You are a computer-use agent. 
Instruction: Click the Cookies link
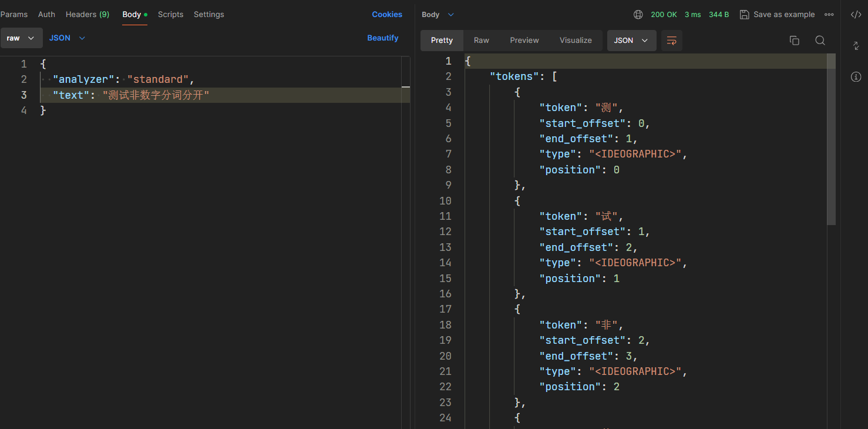click(387, 15)
